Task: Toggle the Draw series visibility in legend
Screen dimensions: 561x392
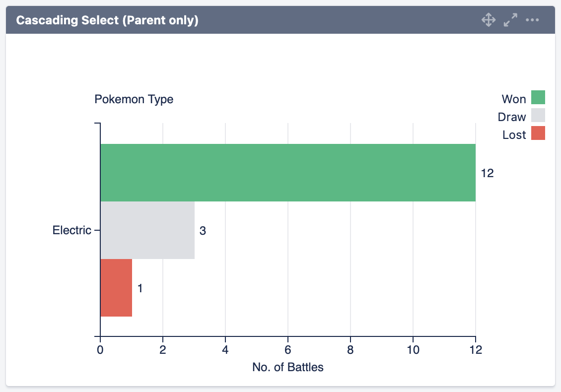Action: pos(539,116)
